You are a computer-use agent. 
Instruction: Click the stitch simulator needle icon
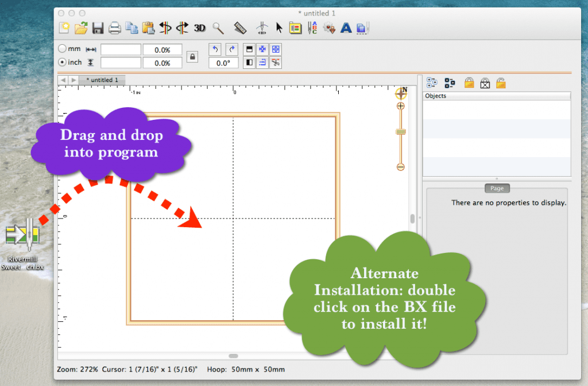pos(262,28)
